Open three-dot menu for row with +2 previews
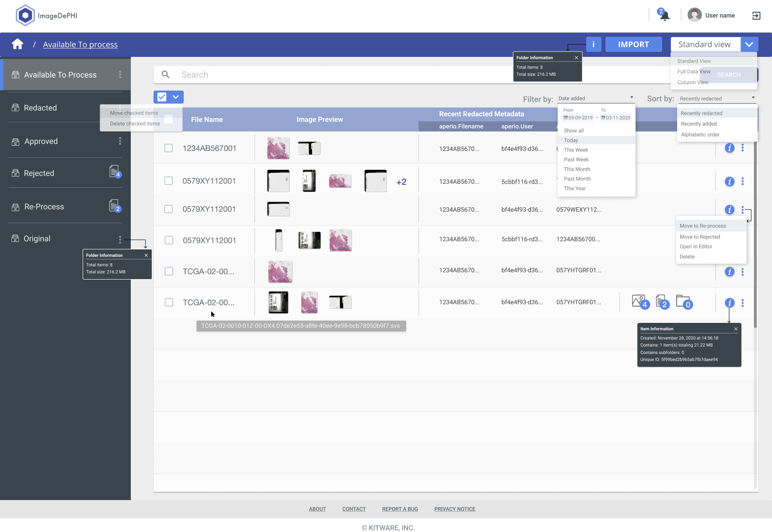The width and height of the screenshot is (772, 532). (x=742, y=181)
